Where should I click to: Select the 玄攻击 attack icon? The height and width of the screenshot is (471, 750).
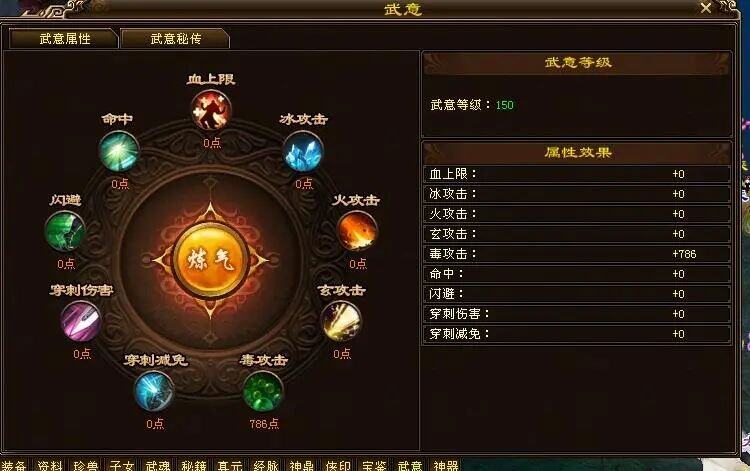(x=341, y=321)
